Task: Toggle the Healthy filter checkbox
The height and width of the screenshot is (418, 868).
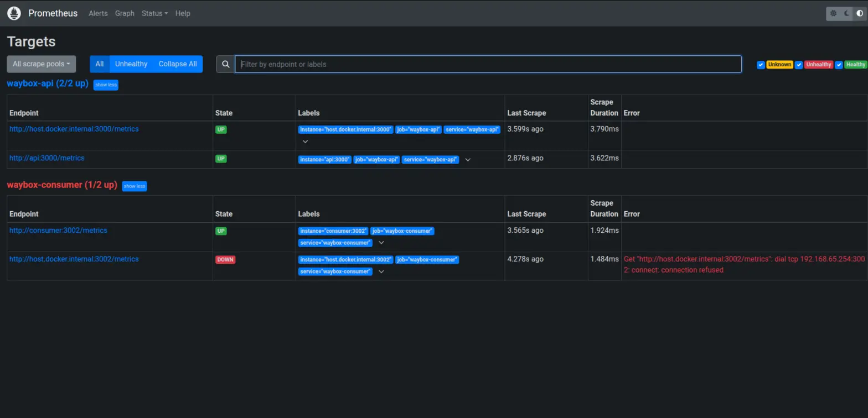Action: click(x=839, y=65)
